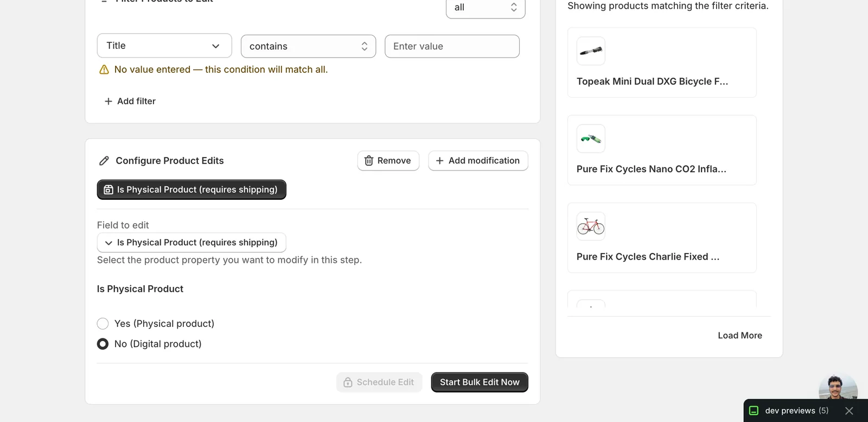
Task: Load More matching products
Action: point(740,336)
